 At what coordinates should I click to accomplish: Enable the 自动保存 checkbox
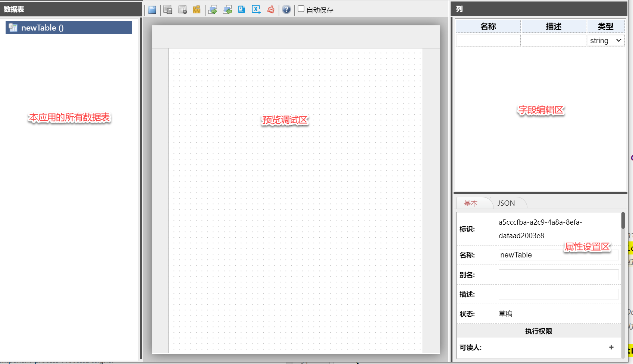click(301, 9)
